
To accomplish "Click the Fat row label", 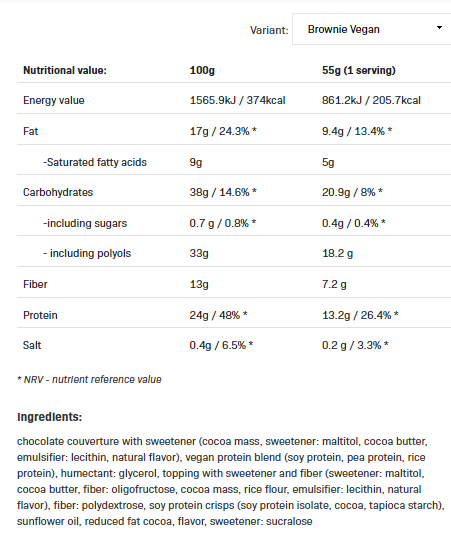I will 31,131.
